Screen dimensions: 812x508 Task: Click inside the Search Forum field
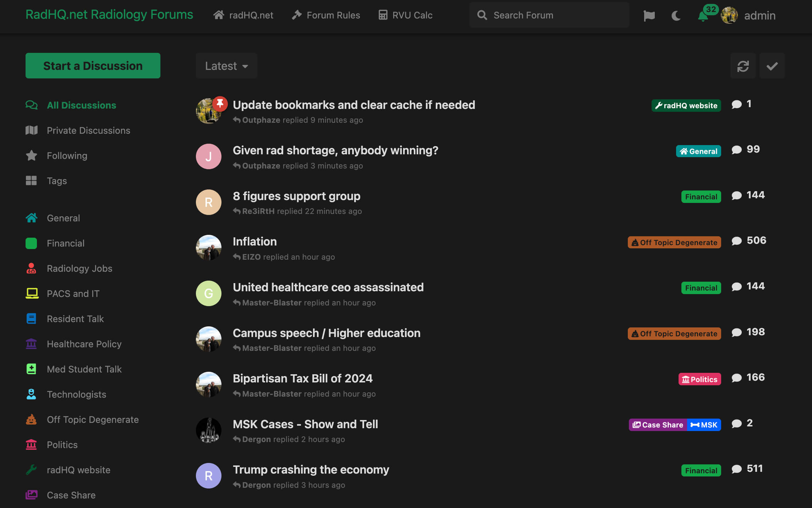click(x=550, y=15)
